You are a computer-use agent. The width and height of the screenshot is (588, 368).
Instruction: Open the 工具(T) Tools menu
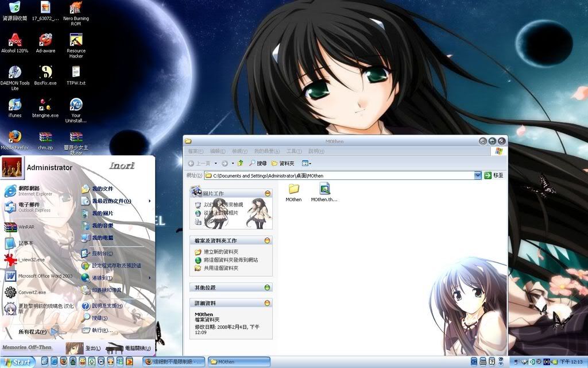[x=294, y=151]
